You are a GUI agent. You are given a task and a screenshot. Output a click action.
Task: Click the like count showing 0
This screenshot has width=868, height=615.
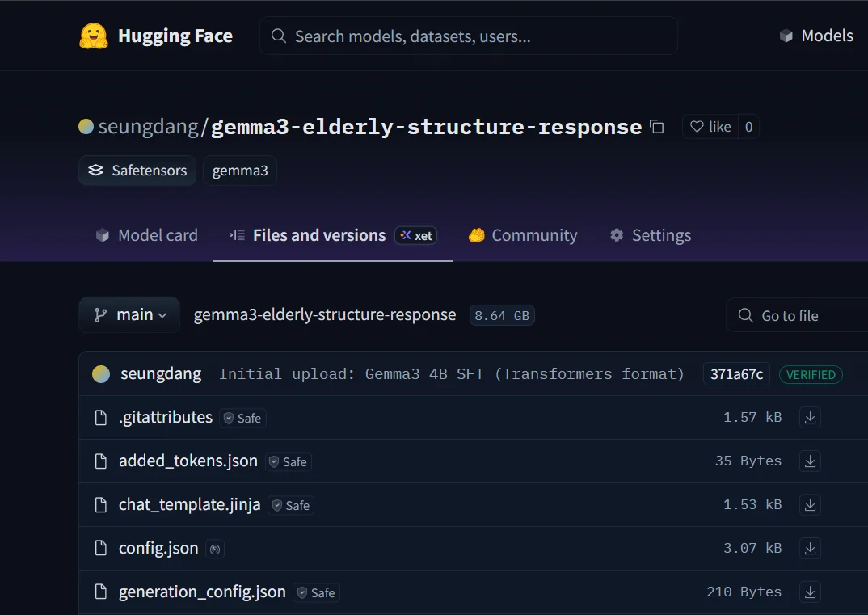coord(748,127)
